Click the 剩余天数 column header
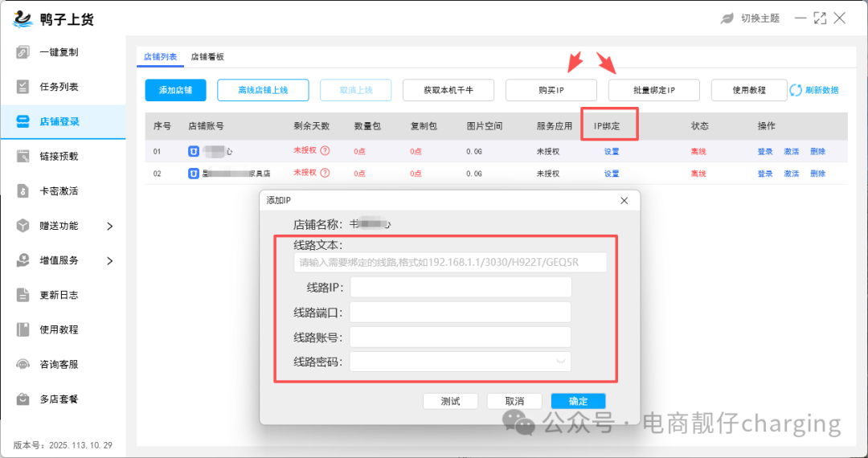Image resolution: width=868 pixels, height=458 pixels. (x=312, y=126)
